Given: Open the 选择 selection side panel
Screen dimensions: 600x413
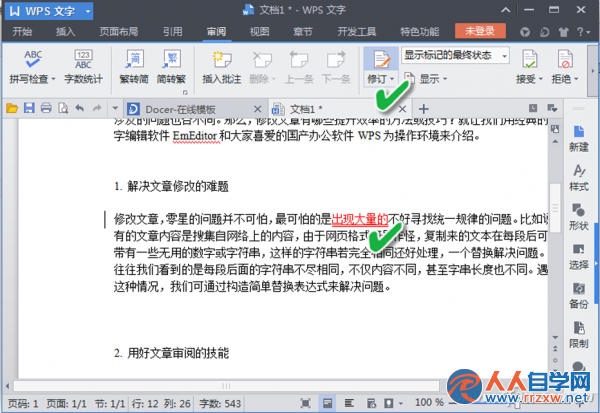Looking at the screenshot, I should [x=579, y=256].
